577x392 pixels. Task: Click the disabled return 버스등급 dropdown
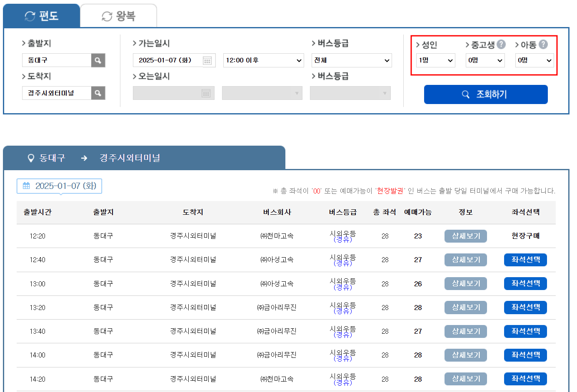[350, 93]
